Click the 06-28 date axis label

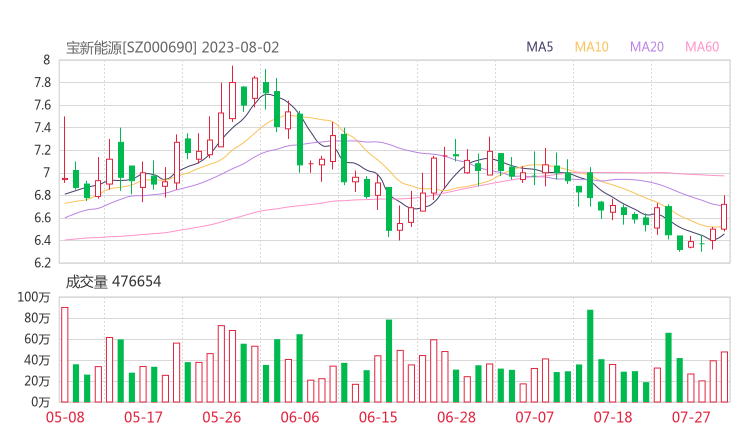[x=456, y=417]
